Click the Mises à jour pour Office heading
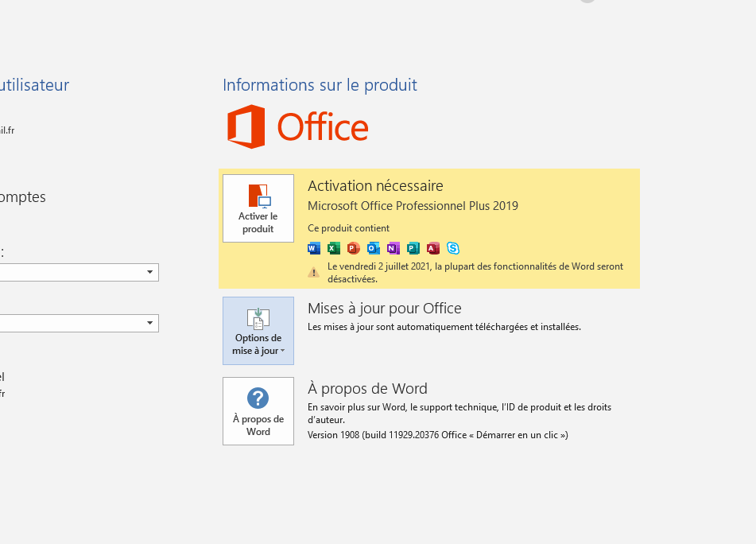The width and height of the screenshot is (756, 544). pyautogui.click(x=384, y=308)
